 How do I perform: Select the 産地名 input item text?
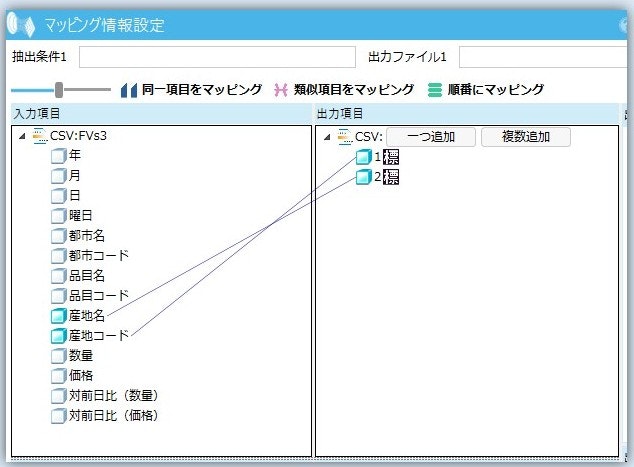click(87, 315)
